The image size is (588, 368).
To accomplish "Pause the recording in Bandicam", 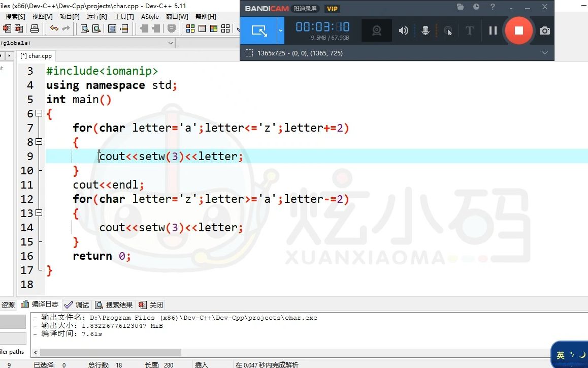I will [492, 30].
